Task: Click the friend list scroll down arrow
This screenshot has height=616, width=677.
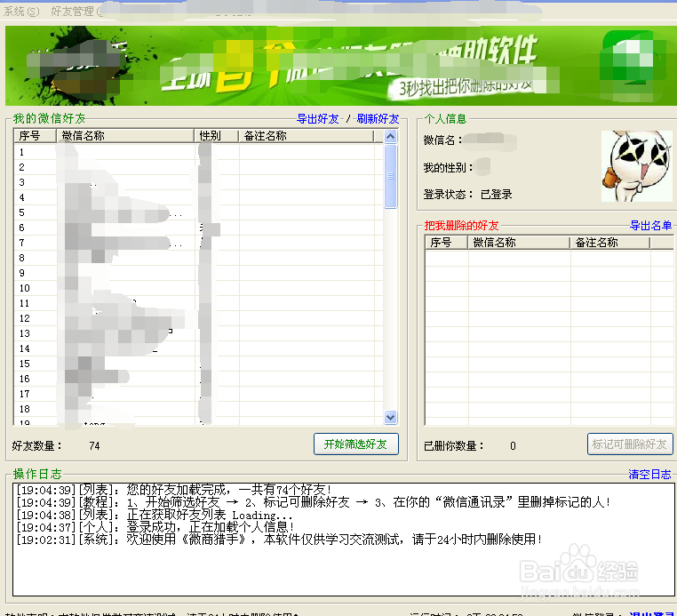Action: coord(390,417)
